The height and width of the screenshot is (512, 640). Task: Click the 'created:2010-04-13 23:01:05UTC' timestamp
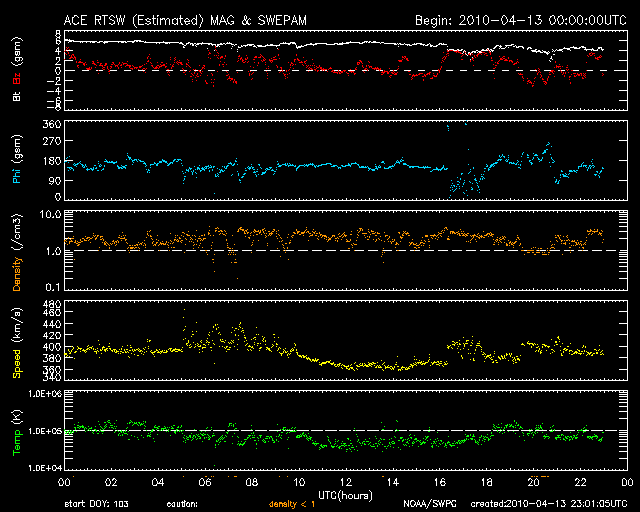tap(549, 504)
